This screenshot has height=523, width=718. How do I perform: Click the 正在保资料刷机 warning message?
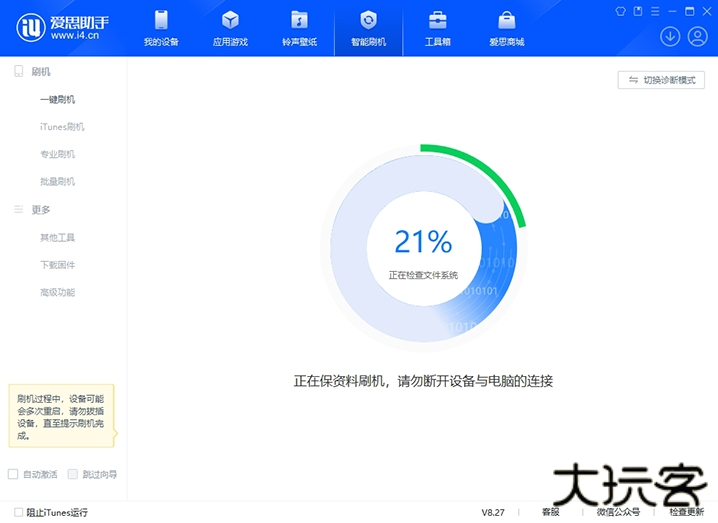pos(423,381)
